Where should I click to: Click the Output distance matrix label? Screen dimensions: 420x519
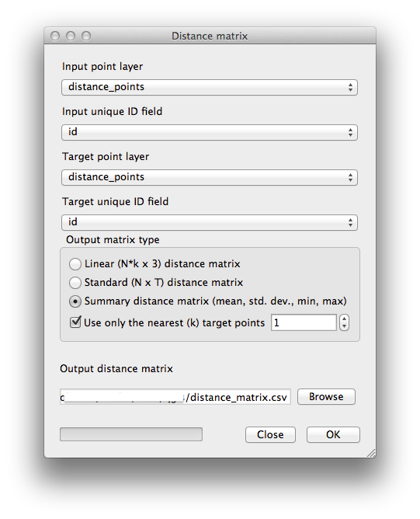[116, 369]
